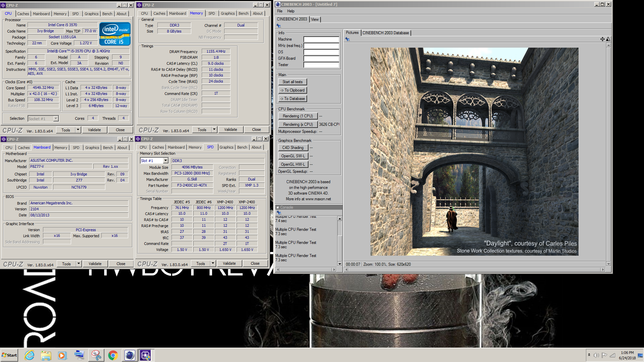The height and width of the screenshot is (362, 644).
Task: Expand the Slot #1 memory slot dropdown
Action: point(165,161)
